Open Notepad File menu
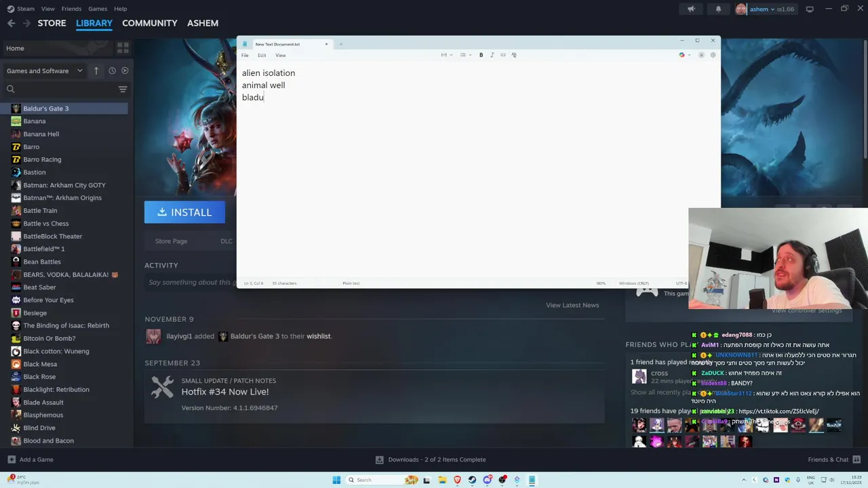Viewport: 868px width, 488px height. tap(245, 55)
